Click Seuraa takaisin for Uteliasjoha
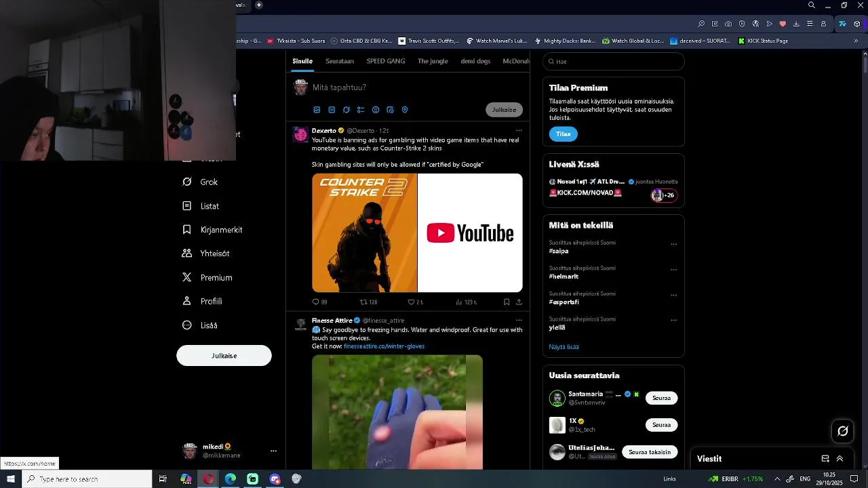The image size is (868, 488). (x=650, y=452)
